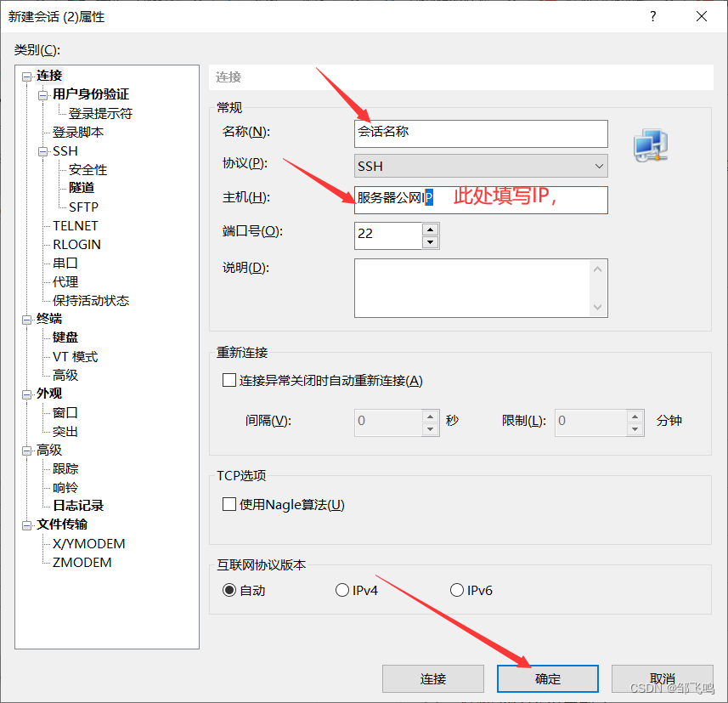The width and height of the screenshot is (728, 703).
Task: Collapse the SSH tree node
Action: [43, 151]
